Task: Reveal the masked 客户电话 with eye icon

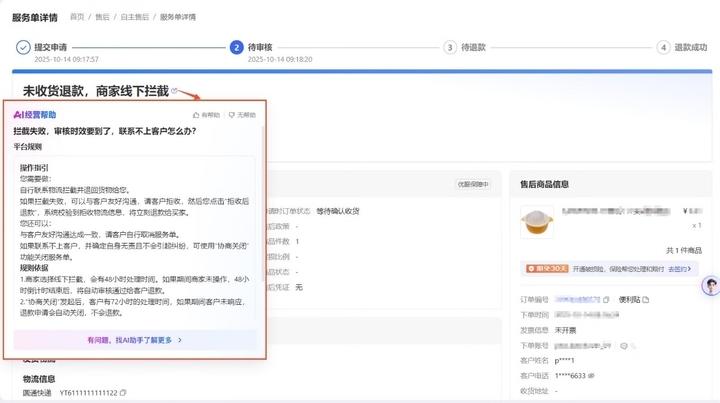Action: point(591,375)
